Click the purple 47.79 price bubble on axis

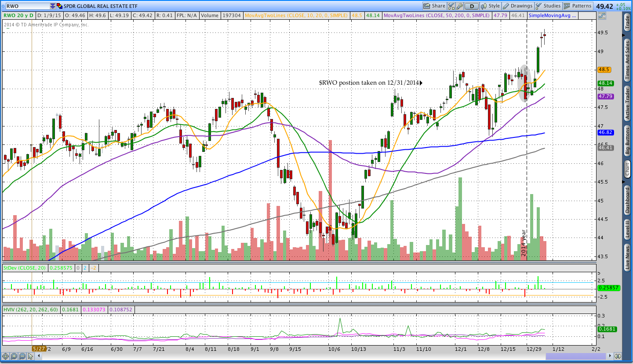[x=605, y=96]
